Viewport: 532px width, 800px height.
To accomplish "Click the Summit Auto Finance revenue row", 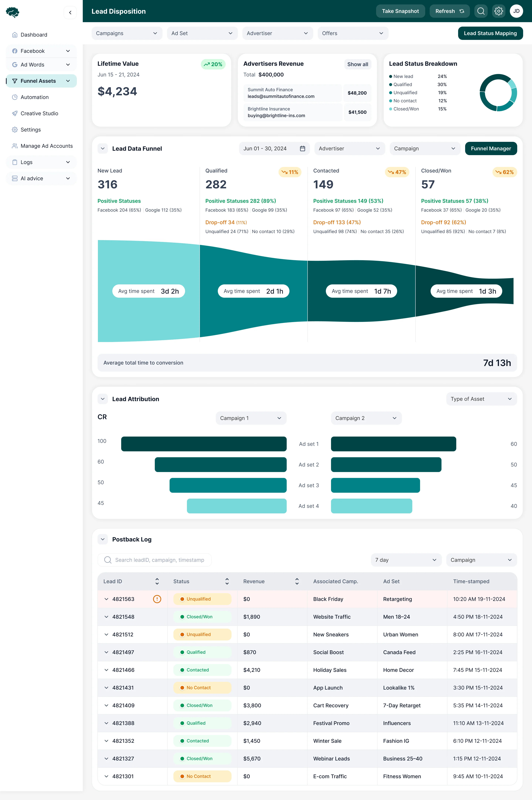I will (307, 93).
